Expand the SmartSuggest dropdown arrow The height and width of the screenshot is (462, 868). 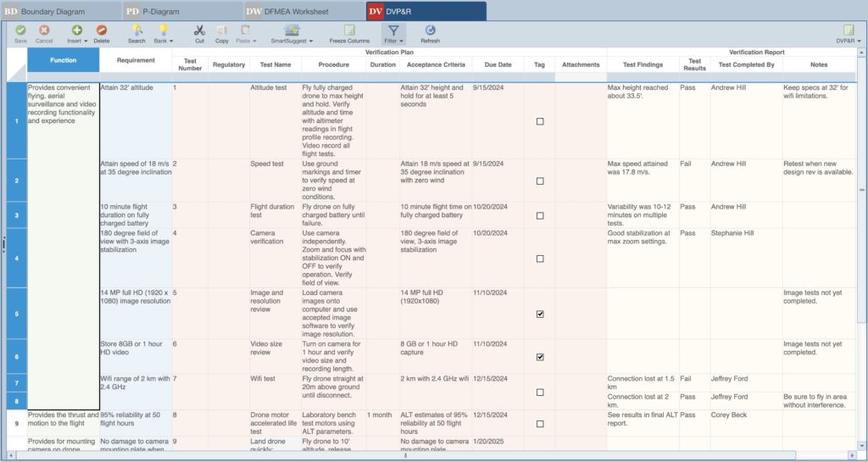[x=311, y=41]
